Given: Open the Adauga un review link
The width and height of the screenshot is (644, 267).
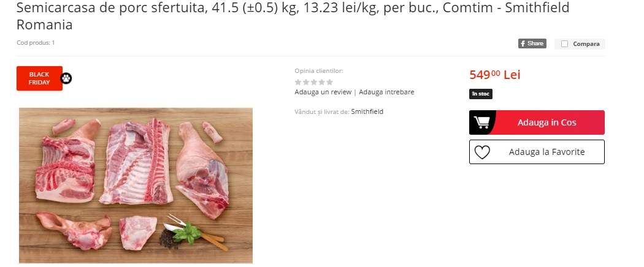Looking at the screenshot, I should pyautogui.click(x=323, y=92).
